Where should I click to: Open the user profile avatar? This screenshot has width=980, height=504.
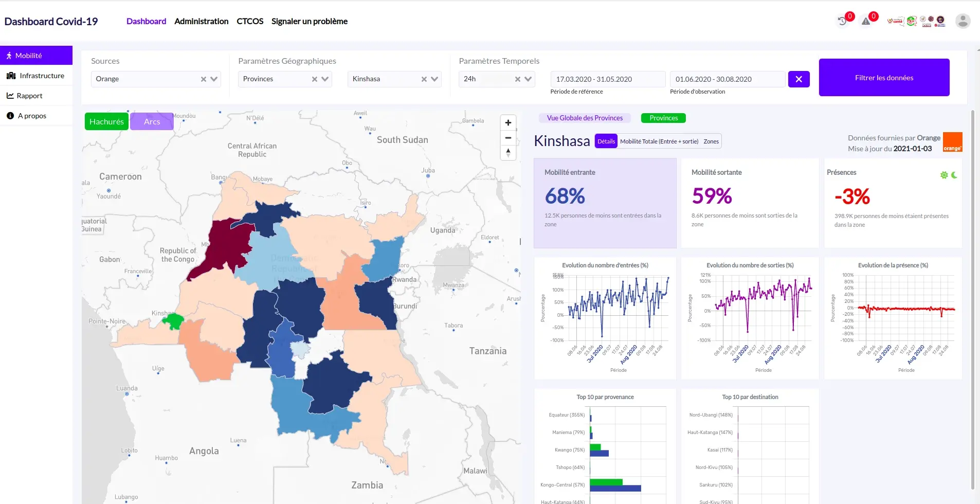point(963,21)
